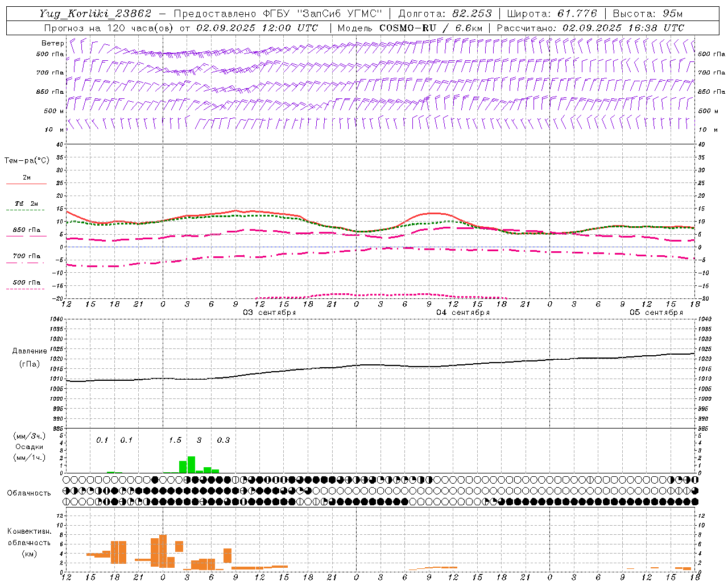Click the (мм/1ч.) precipitation unit label
The image size is (728, 582).
tap(30, 458)
